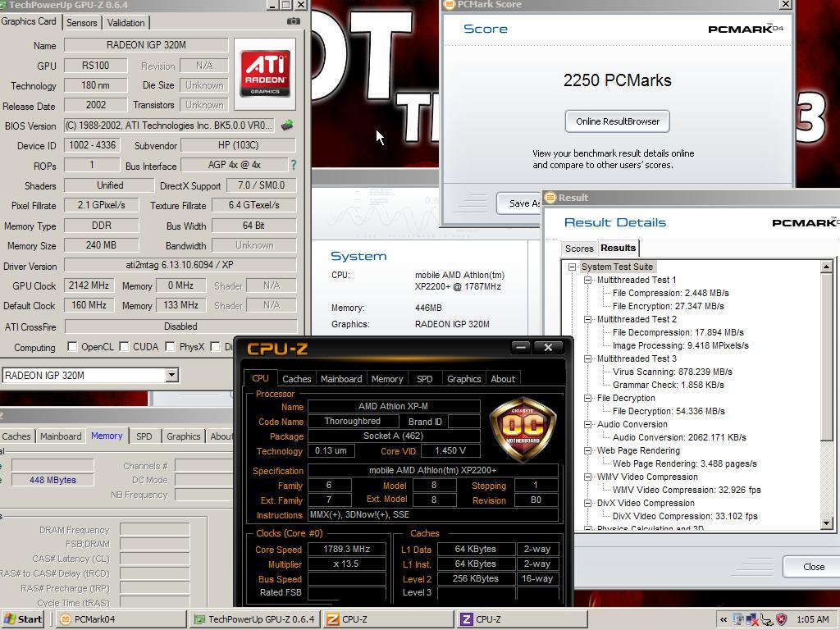The width and height of the screenshot is (840, 630).
Task: Click the Bus Interface question mark icon
Action: [x=293, y=165]
